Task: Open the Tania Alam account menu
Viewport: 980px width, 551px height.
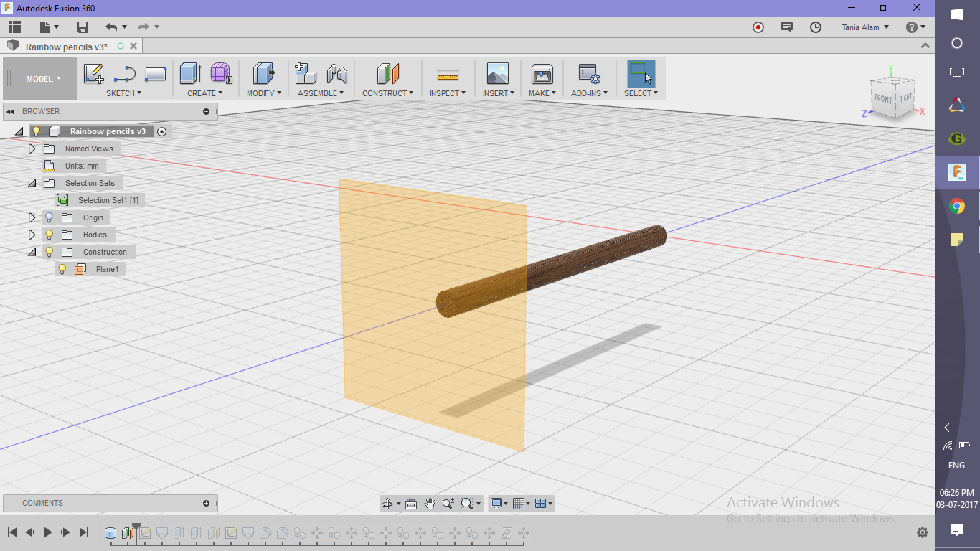Action: click(x=865, y=27)
